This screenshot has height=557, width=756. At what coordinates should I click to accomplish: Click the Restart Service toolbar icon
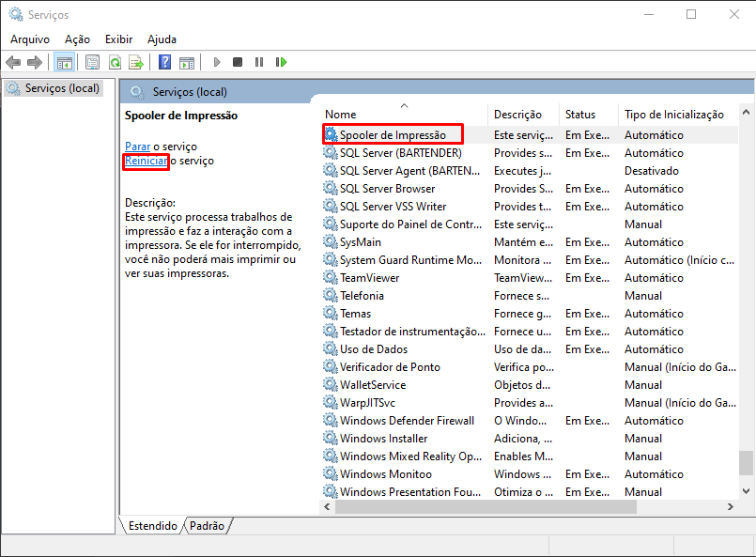[281, 62]
